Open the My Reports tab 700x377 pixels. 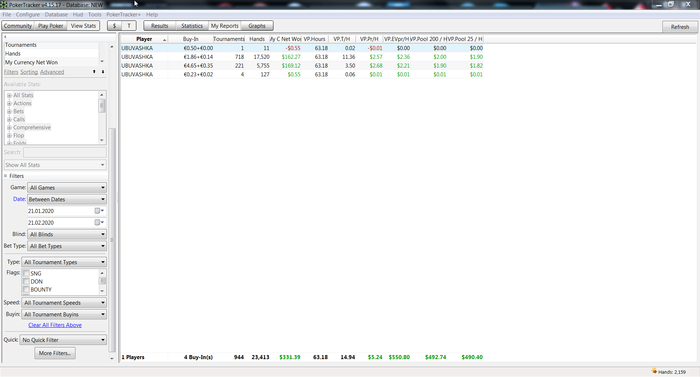pos(225,26)
